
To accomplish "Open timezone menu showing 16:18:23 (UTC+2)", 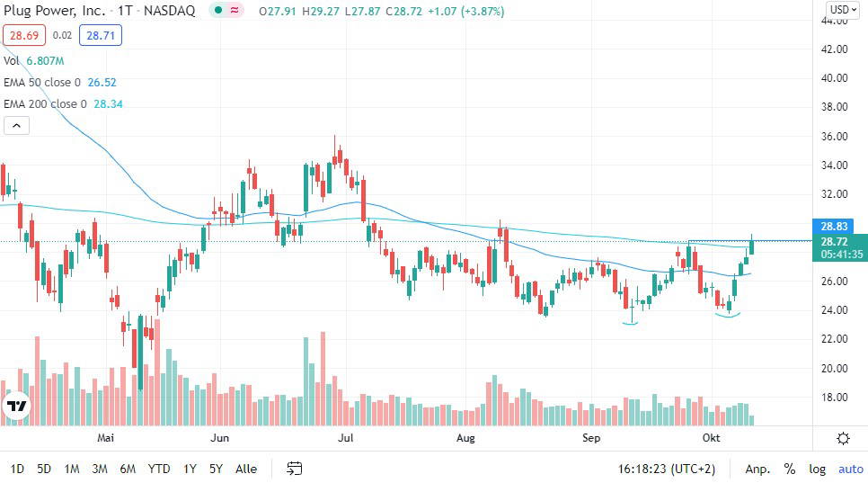I will [x=667, y=469].
